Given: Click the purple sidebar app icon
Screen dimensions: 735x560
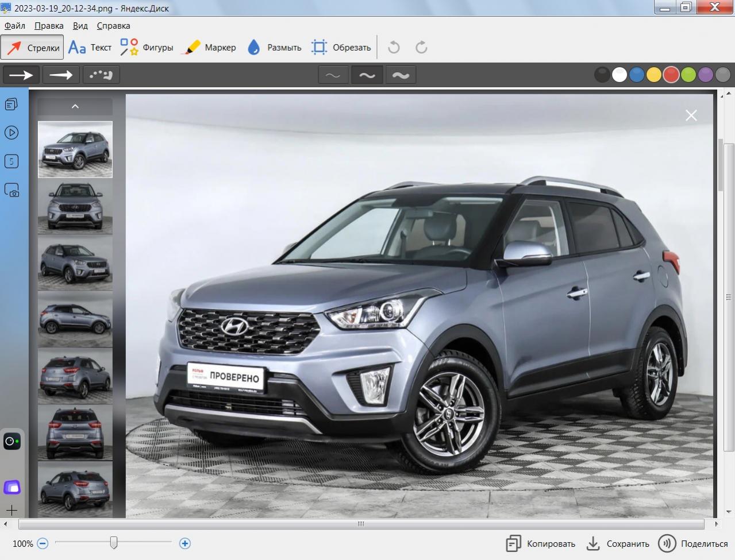Looking at the screenshot, I should point(12,488).
